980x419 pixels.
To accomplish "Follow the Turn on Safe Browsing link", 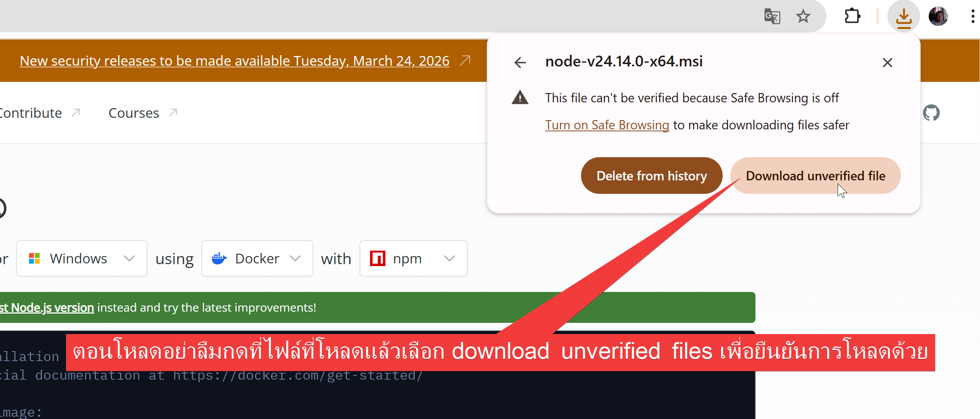I will click(607, 125).
